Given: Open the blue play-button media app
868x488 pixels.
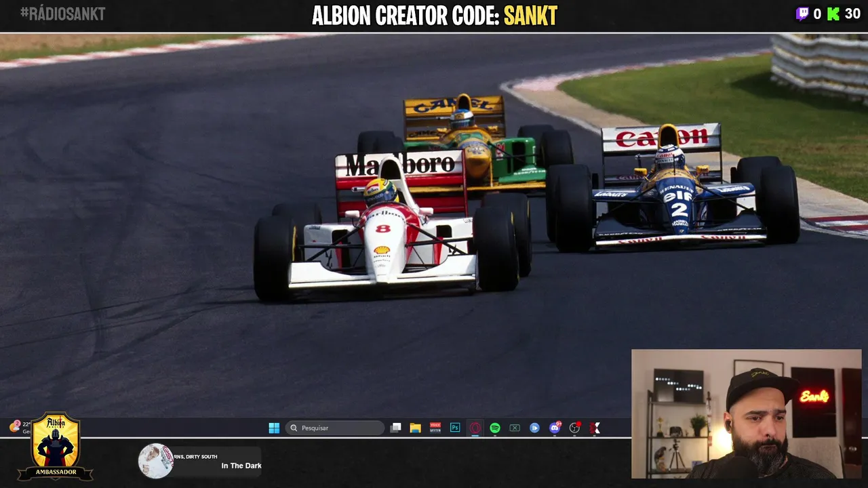Looking at the screenshot, I should pos(535,428).
